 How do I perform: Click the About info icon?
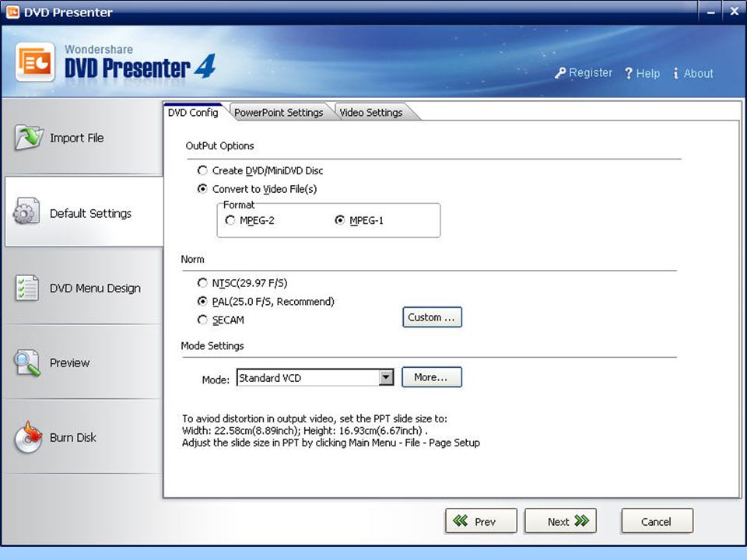click(x=675, y=73)
